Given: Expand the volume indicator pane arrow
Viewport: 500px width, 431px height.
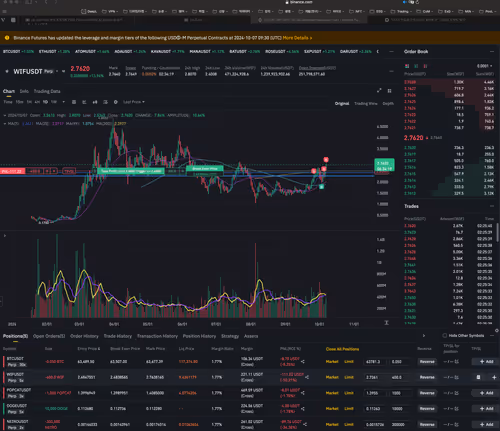Looking at the screenshot, I should point(5,236).
